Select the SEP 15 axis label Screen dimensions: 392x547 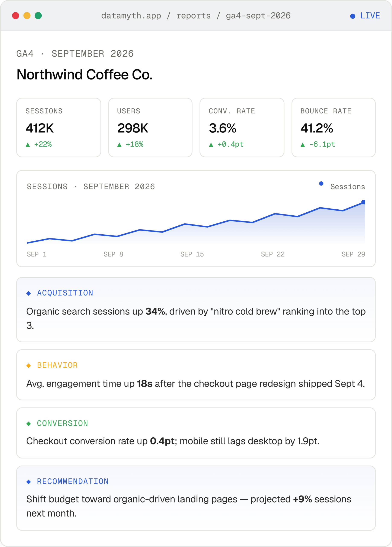coord(192,254)
